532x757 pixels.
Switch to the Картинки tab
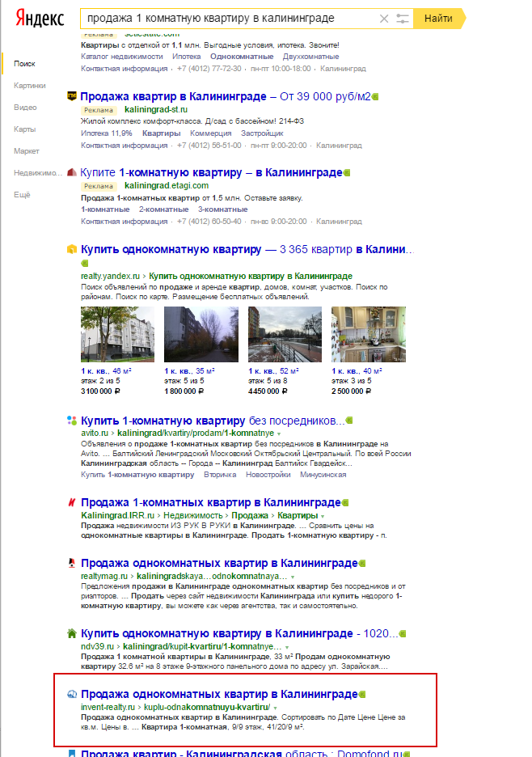[x=30, y=86]
